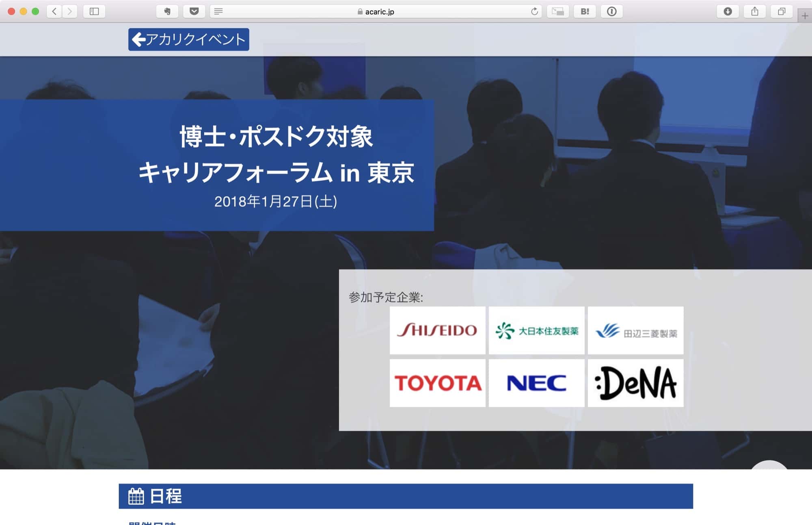Click the Shiseido company logo
This screenshot has height=525, width=812.
(x=437, y=330)
